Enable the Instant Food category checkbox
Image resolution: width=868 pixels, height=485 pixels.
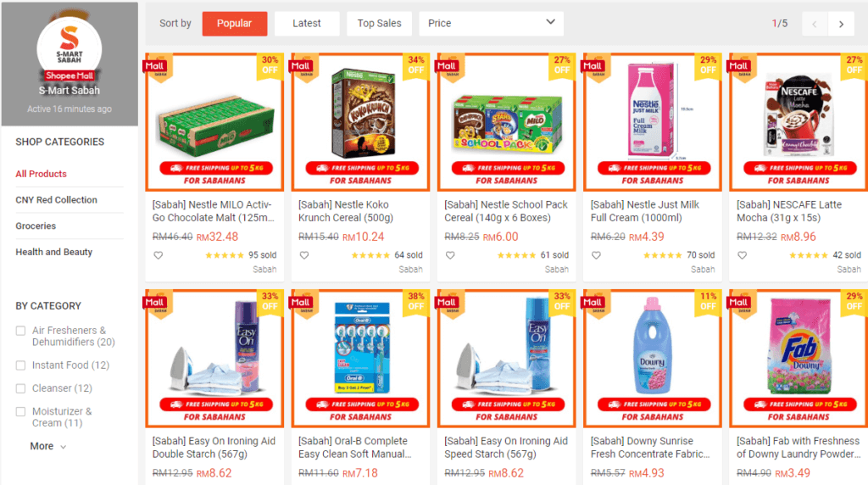pyautogui.click(x=20, y=365)
